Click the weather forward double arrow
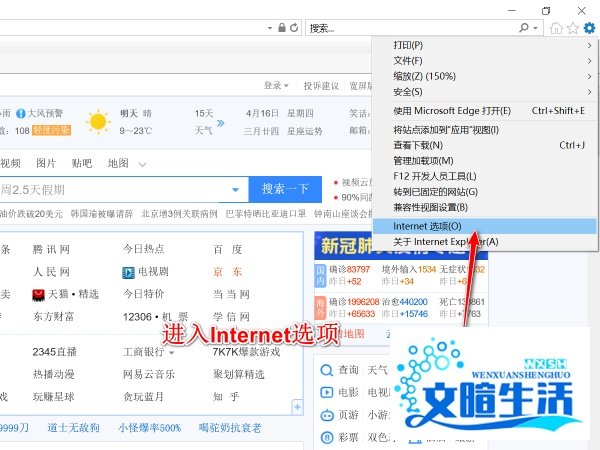Screen dimensions: 600x450 tap(220, 123)
